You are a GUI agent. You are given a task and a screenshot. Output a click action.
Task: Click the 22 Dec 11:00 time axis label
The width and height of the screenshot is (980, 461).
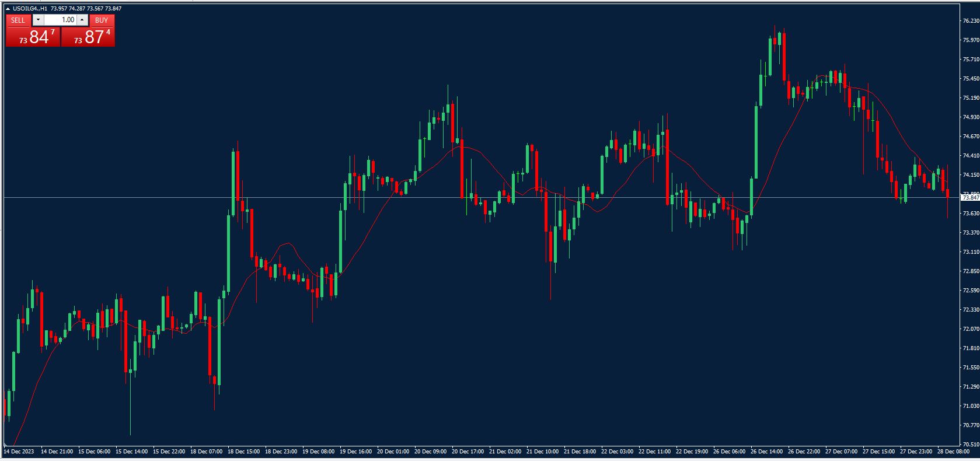point(655,452)
